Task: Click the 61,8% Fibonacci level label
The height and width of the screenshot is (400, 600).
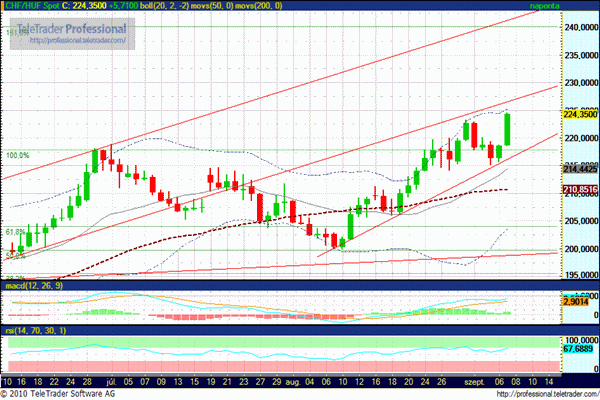Action: [15, 231]
